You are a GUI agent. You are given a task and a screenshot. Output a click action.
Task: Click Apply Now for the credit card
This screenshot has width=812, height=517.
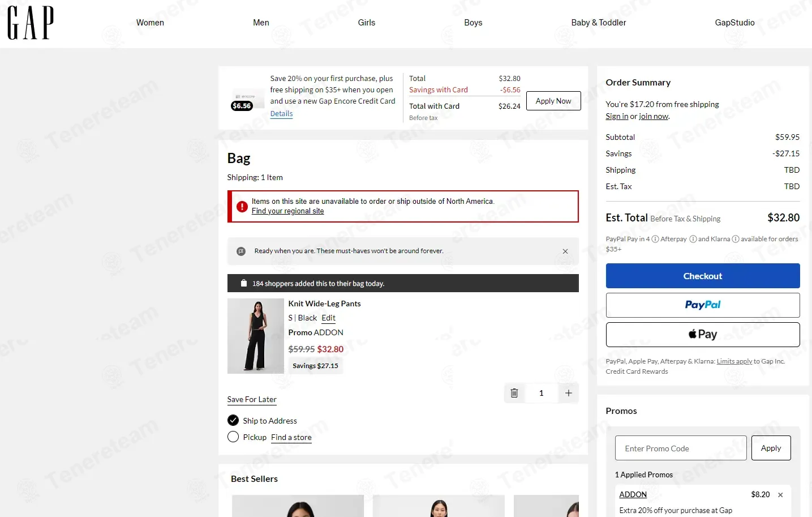pos(553,101)
